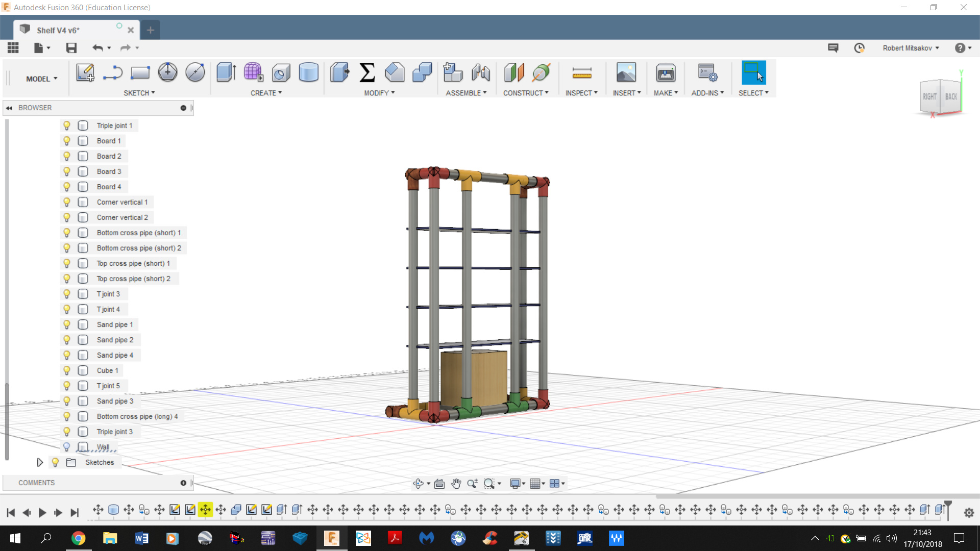This screenshot has width=980, height=551.
Task: Launch Scripts and Add-Ins
Action: (x=708, y=72)
